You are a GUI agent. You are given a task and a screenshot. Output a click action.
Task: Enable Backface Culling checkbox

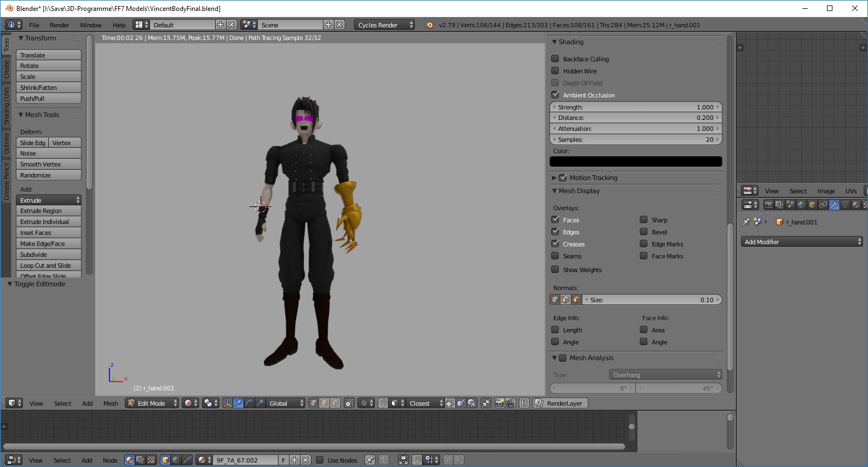pyautogui.click(x=555, y=59)
